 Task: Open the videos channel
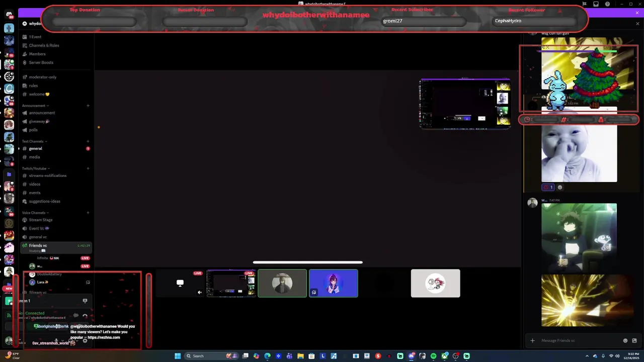35,184
